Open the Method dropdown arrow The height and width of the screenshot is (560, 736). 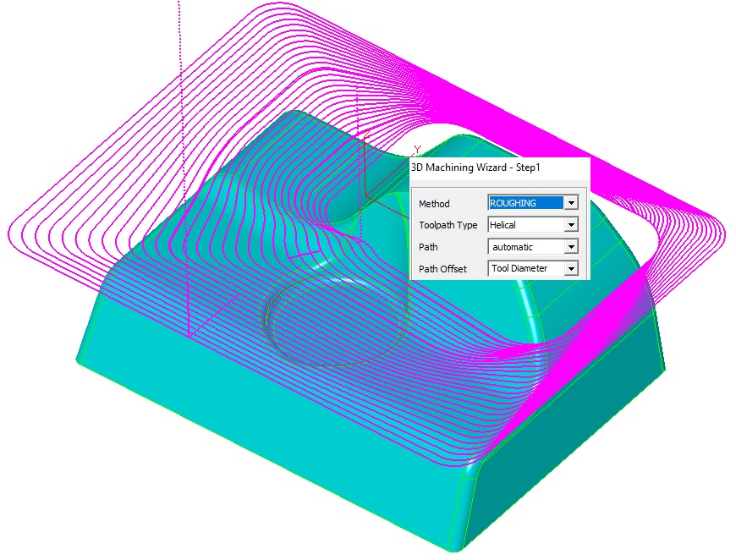(x=571, y=203)
